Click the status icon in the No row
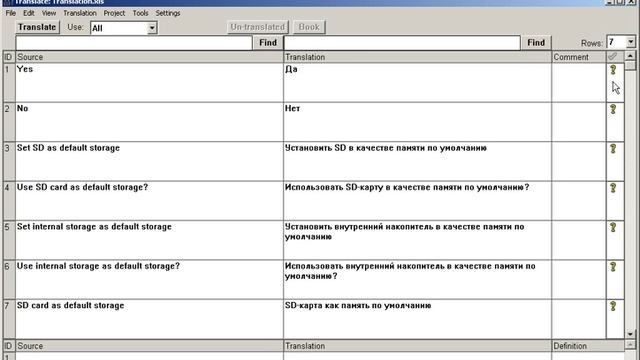 (x=613, y=109)
